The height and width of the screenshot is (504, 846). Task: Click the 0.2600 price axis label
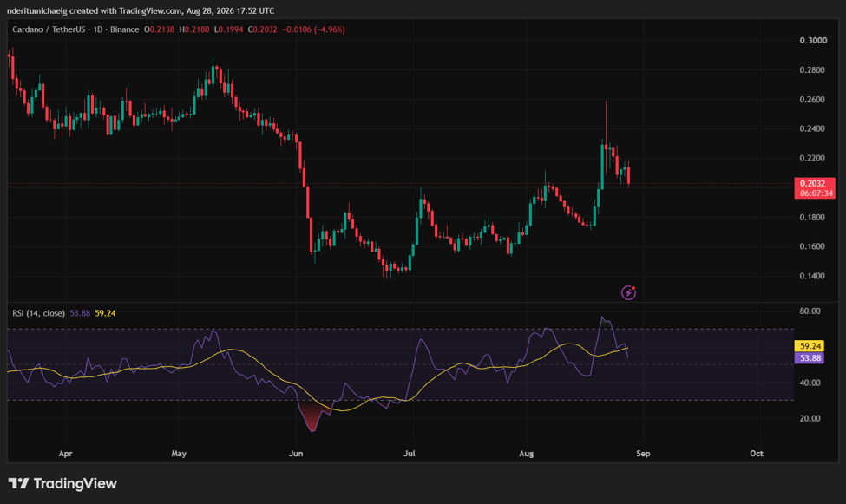coord(812,100)
